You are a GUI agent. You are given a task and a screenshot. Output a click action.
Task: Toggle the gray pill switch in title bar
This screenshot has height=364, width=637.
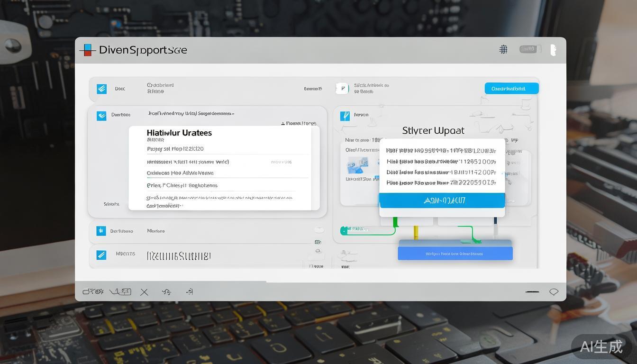pos(530,49)
